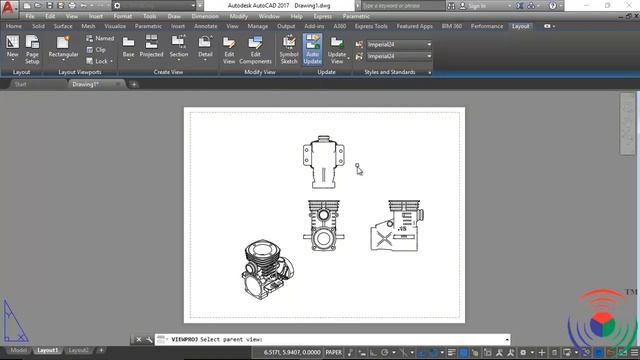Image resolution: width=640 pixels, height=360 pixels.
Task: Open the Modify menu
Action: [x=238, y=16]
